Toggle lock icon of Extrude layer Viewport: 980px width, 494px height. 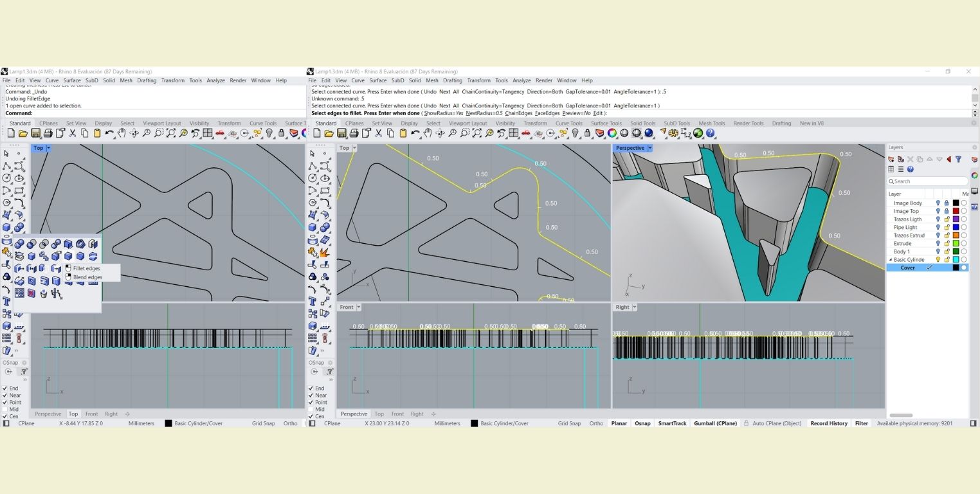pyautogui.click(x=947, y=244)
